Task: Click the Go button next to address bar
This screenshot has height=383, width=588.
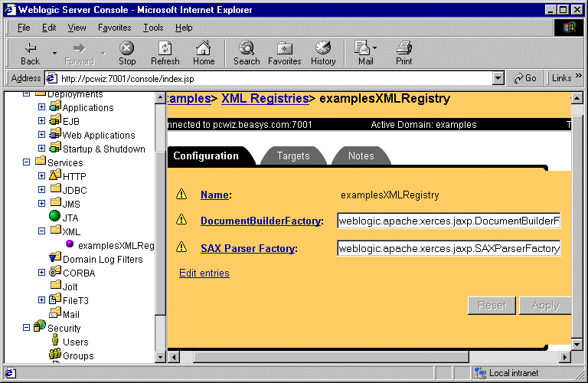Action: 525,78
